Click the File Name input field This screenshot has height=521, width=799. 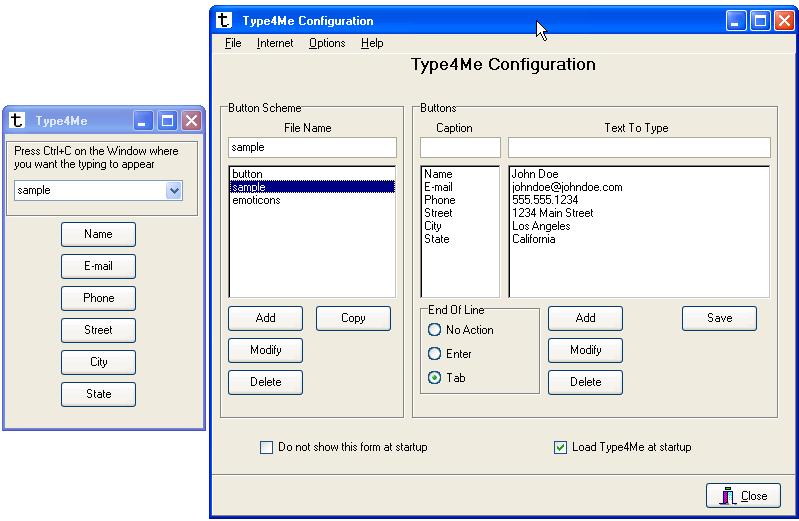point(312,147)
